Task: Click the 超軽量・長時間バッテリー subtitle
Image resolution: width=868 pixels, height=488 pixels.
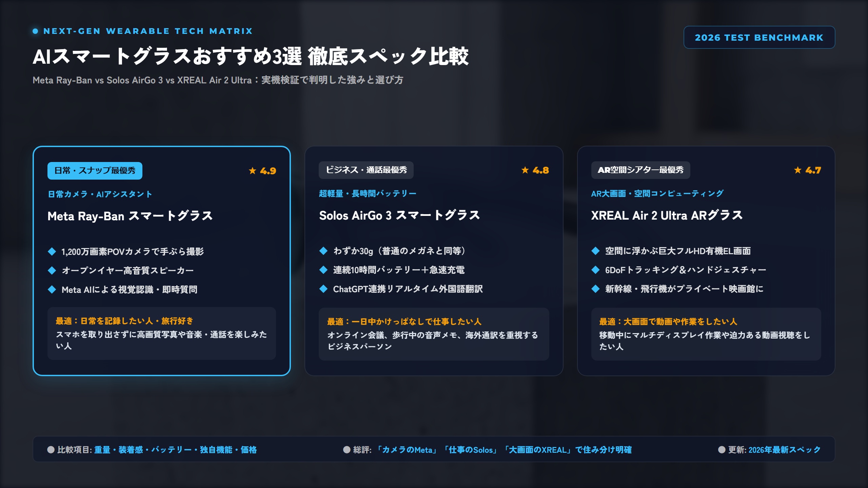Action: tap(368, 194)
